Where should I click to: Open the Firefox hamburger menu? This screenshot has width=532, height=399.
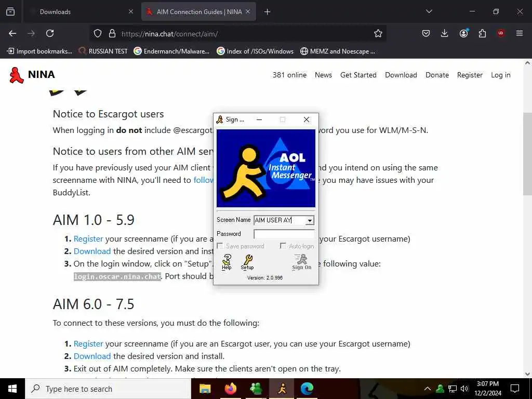(x=520, y=33)
